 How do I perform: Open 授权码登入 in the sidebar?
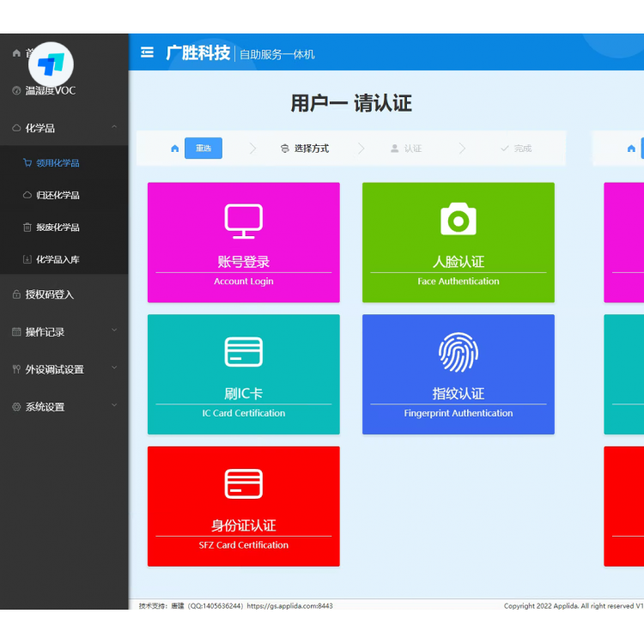click(x=50, y=295)
